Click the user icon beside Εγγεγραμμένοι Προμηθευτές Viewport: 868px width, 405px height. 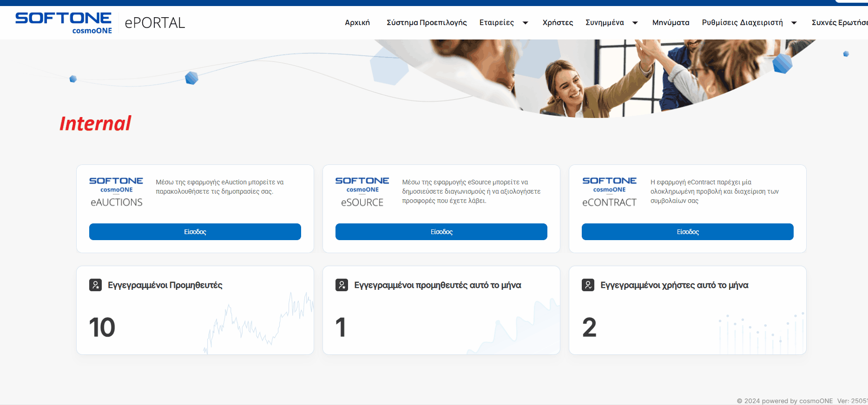96,285
